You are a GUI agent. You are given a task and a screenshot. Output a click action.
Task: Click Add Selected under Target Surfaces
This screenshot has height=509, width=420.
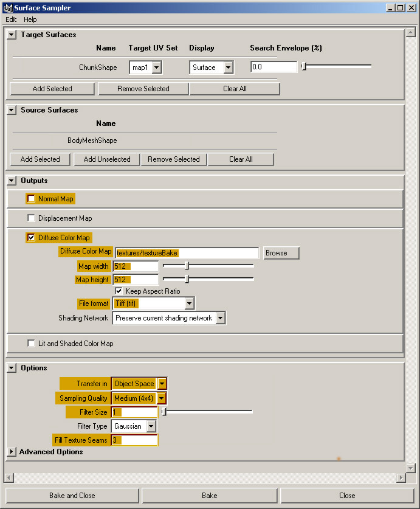[52, 89]
